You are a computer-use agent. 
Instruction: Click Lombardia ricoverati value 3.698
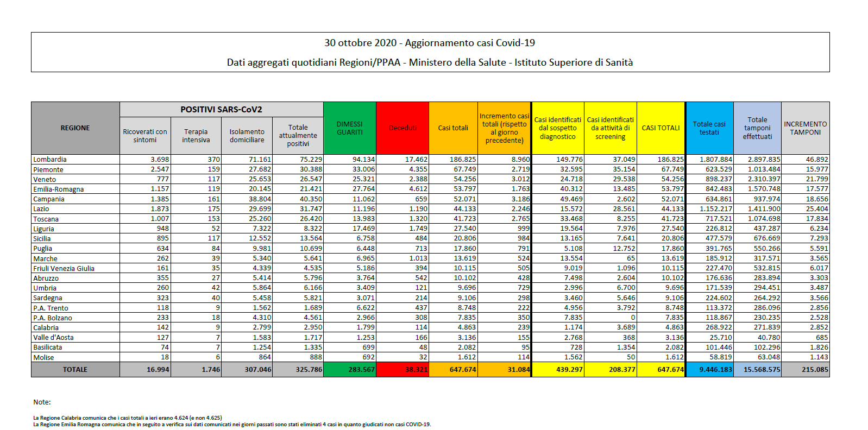pyautogui.click(x=160, y=160)
